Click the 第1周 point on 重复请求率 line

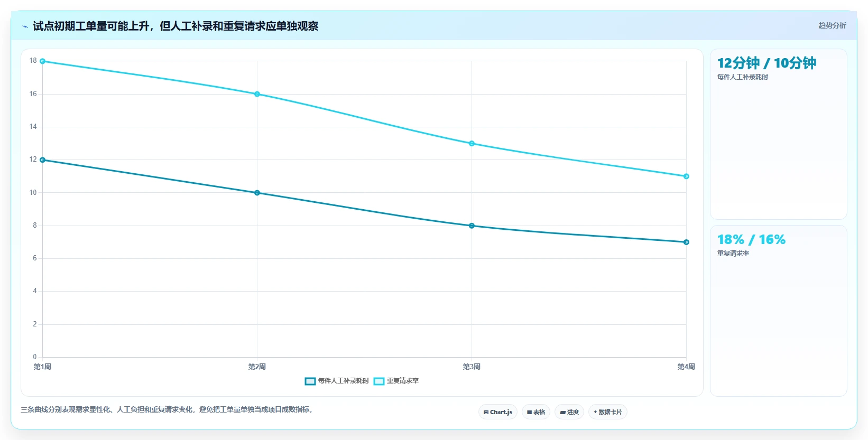click(43, 61)
